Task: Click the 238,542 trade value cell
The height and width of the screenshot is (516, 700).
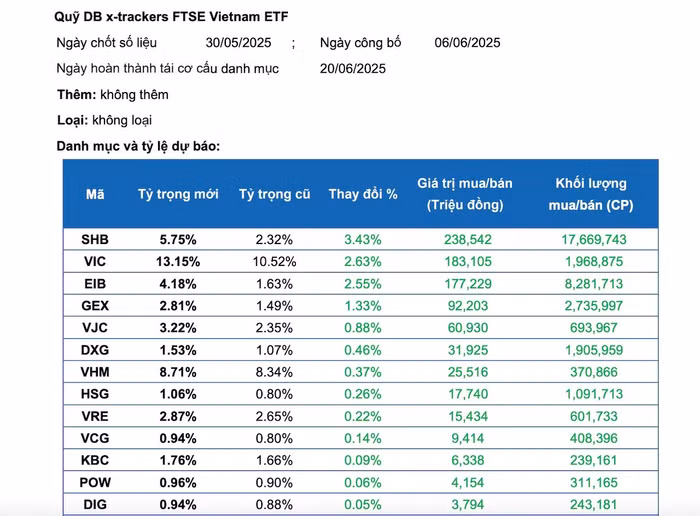Action: (465, 240)
